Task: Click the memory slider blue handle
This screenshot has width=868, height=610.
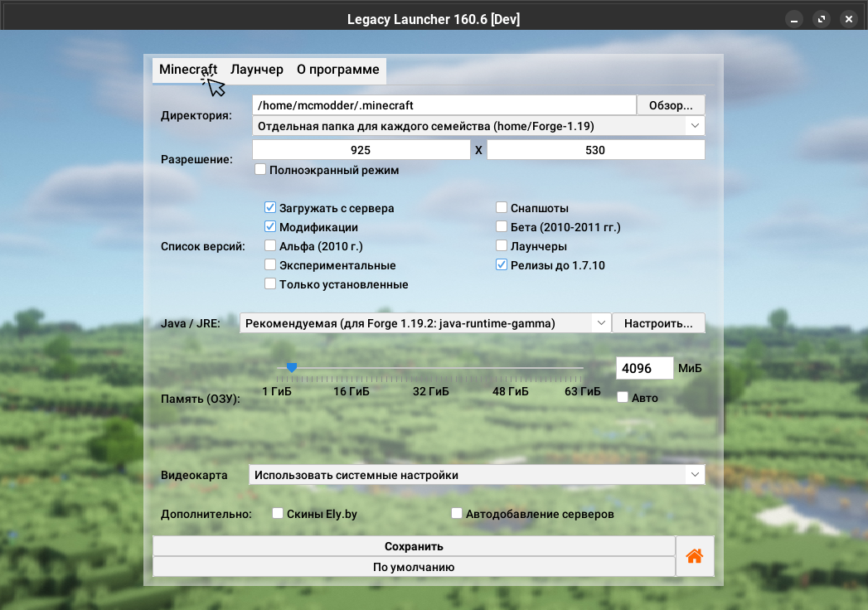Action: click(x=292, y=367)
